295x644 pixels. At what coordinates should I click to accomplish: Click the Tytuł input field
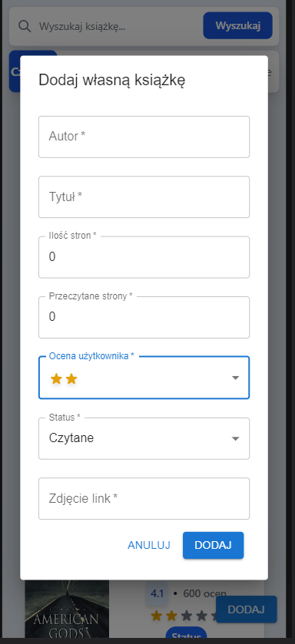(144, 197)
